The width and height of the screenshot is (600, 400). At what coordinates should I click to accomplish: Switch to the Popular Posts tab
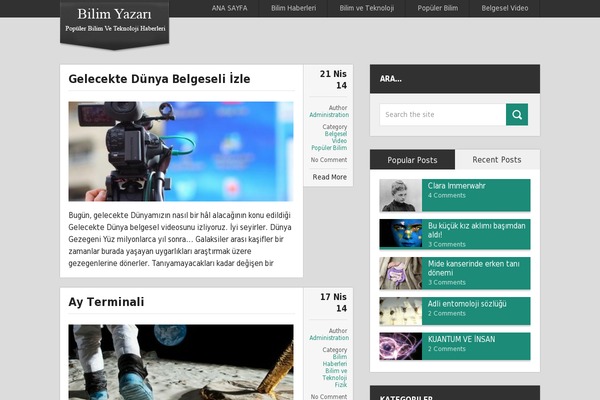pos(412,160)
